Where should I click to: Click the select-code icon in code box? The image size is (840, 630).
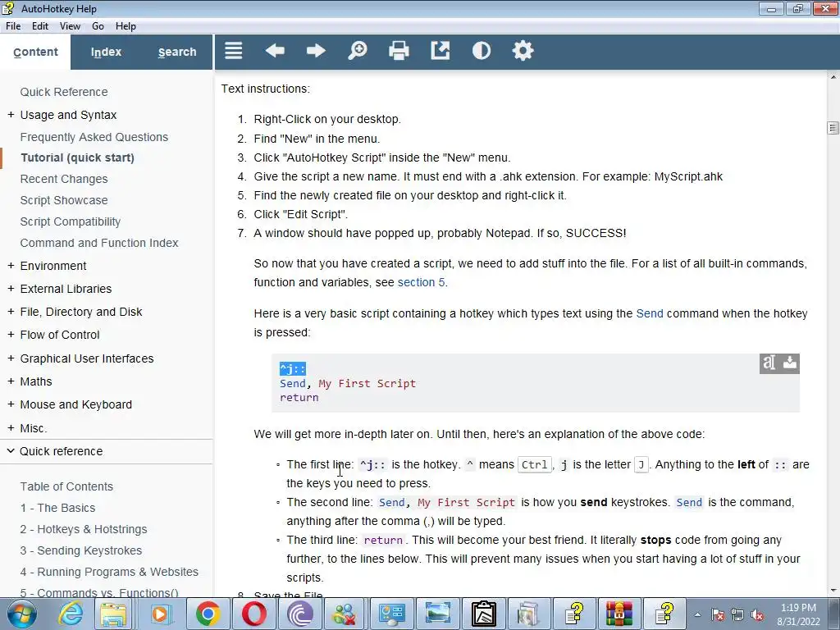pos(769,363)
